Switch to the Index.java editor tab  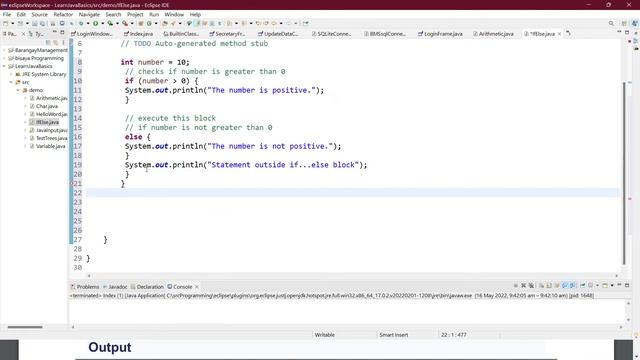pyautogui.click(x=138, y=34)
